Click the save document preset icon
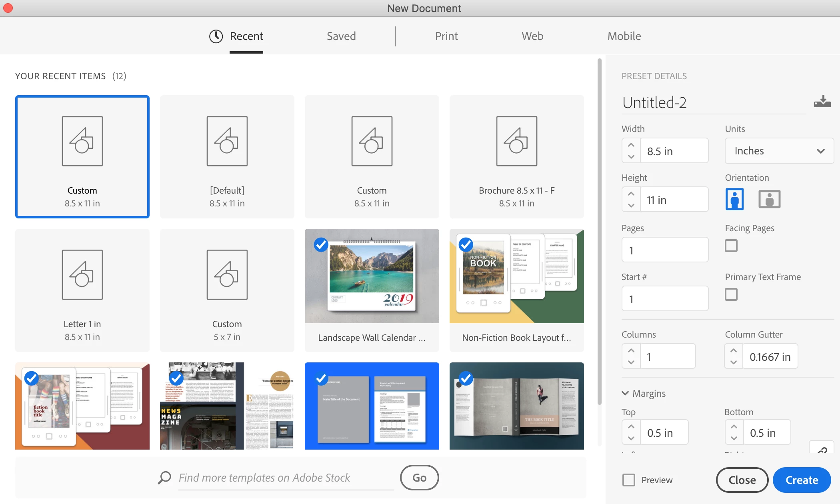The width and height of the screenshot is (840, 504). tap(822, 102)
